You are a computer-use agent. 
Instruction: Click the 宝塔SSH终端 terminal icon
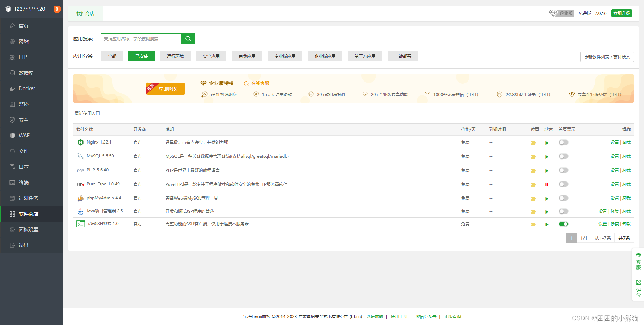coord(80,224)
